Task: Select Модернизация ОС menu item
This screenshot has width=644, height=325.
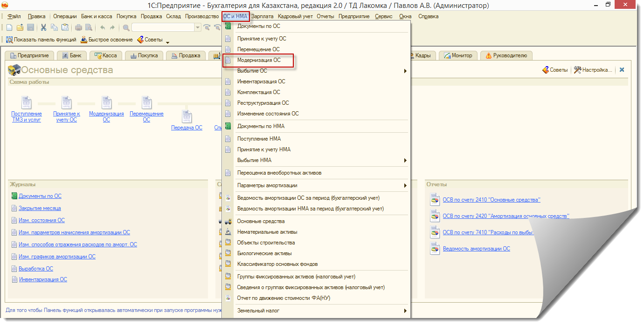Action: [x=316, y=60]
